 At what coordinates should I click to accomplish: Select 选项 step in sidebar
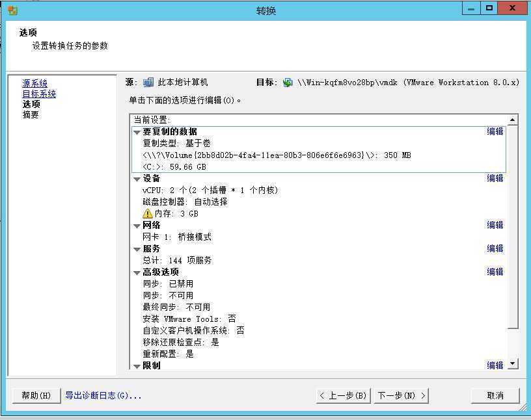(x=31, y=104)
